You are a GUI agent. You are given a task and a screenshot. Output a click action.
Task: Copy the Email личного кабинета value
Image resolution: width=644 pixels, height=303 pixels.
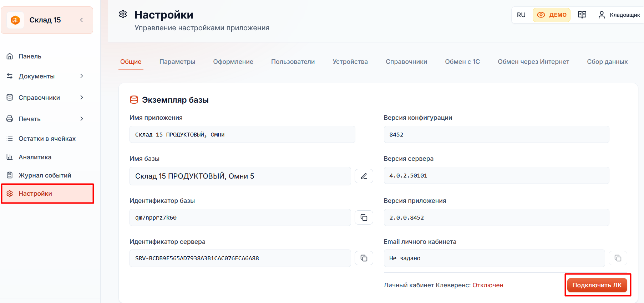[618, 258]
